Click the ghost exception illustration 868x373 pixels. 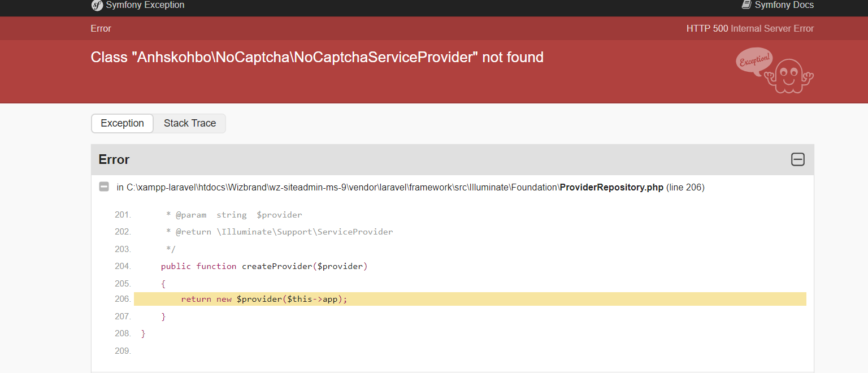pyautogui.click(x=790, y=75)
